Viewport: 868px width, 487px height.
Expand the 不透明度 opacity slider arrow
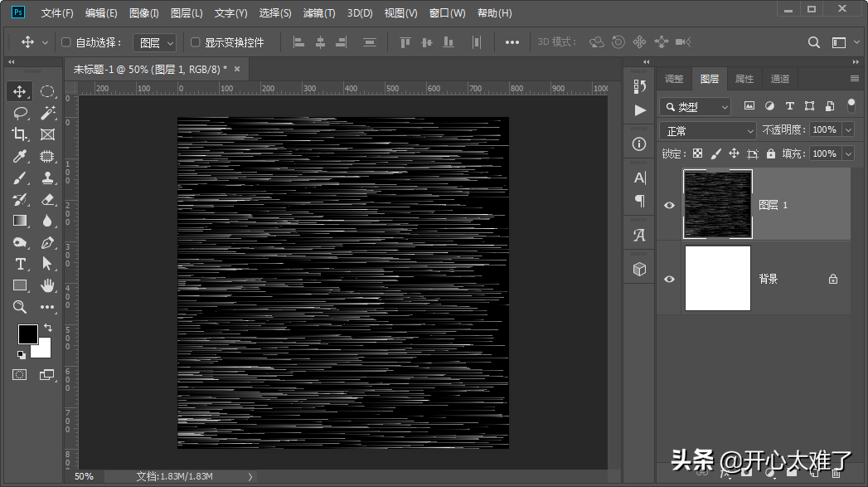point(848,129)
